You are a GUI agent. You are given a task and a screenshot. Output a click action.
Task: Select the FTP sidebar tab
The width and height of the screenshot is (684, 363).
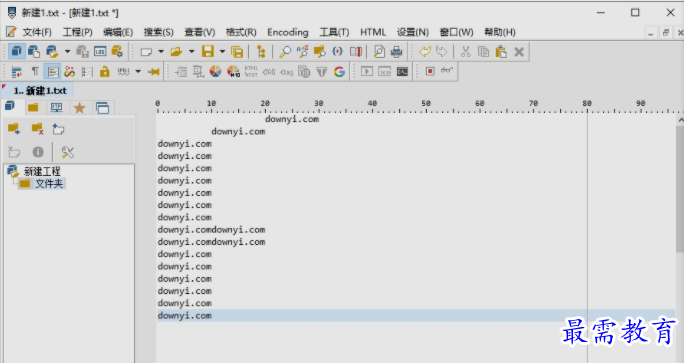pos(56,107)
